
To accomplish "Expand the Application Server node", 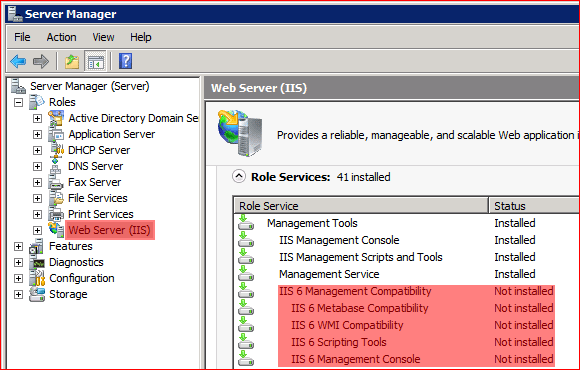I will (37, 134).
